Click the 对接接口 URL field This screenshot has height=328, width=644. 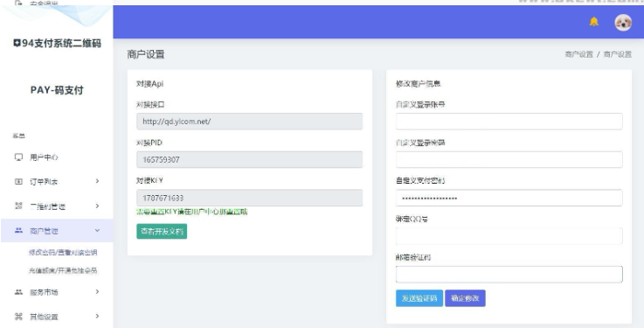coord(250,122)
